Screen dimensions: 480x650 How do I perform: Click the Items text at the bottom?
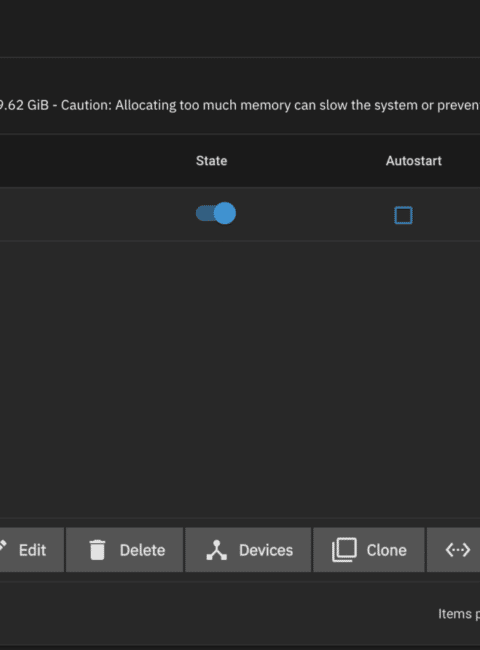click(459, 614)
